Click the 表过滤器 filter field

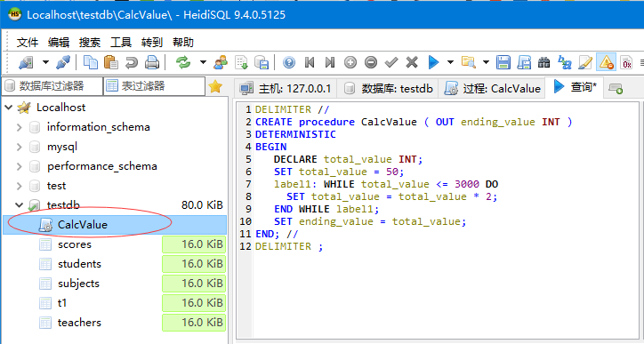point(154,86)
